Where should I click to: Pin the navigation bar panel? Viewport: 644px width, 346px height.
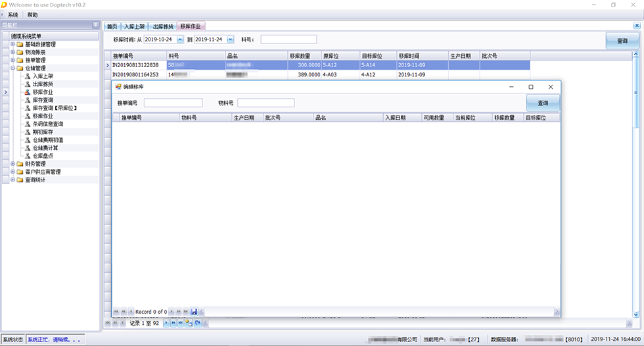click(96, 26)
